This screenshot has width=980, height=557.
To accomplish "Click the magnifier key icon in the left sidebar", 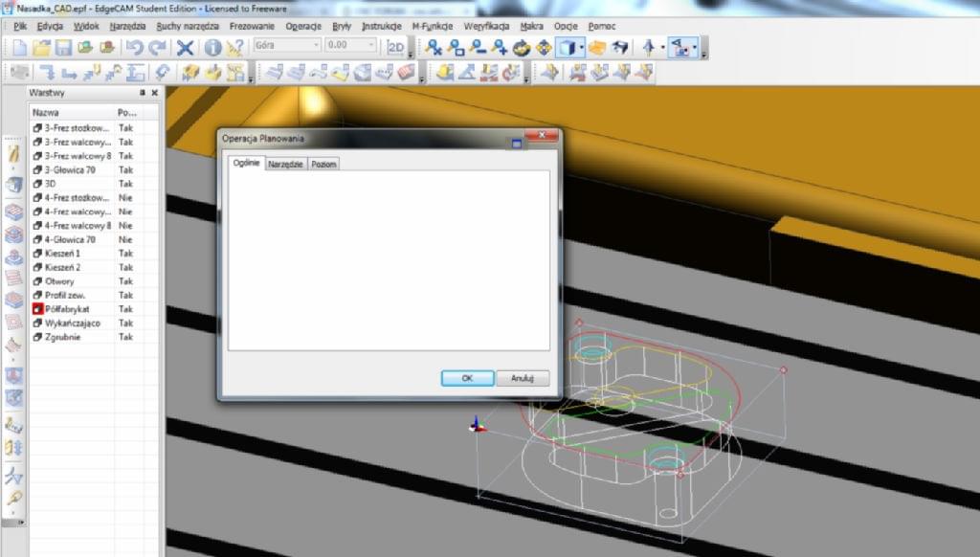I will coord(13,499).
